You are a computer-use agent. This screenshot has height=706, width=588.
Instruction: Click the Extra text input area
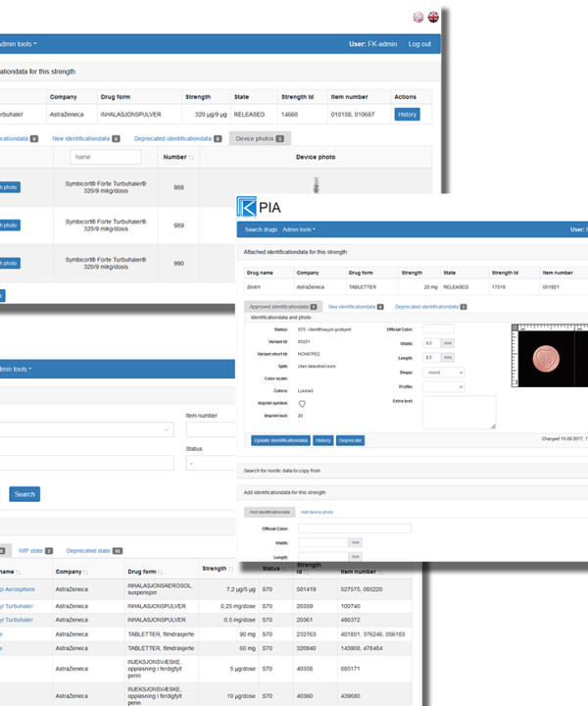tap(459, 412)
